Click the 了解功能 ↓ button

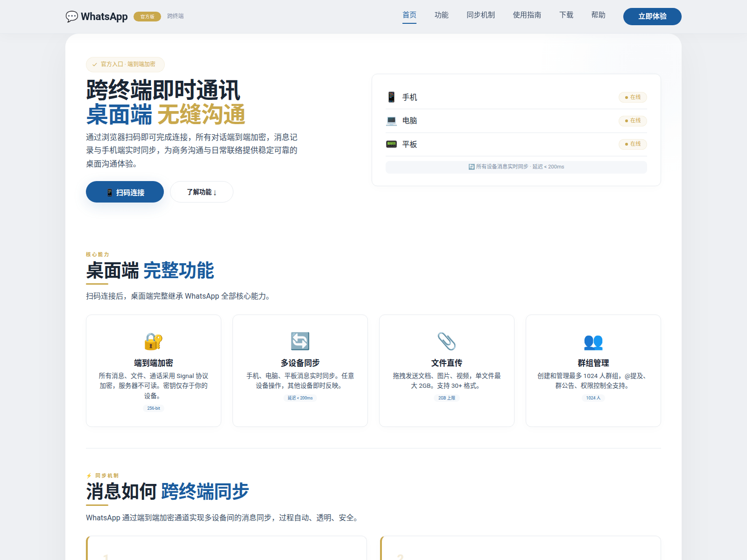point(202,192)
